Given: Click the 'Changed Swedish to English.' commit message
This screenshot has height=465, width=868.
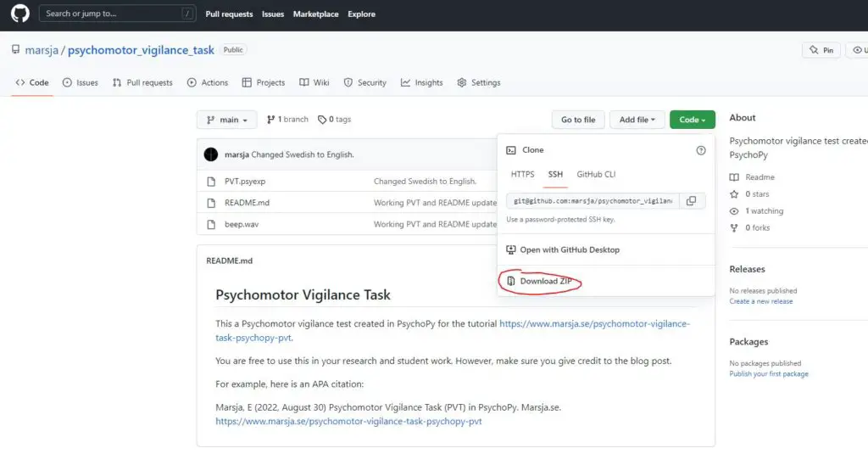Looking at the screenshot, I should pos(303,154).
